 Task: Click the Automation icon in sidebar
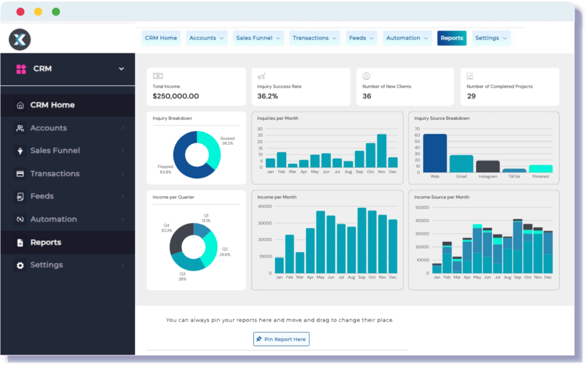tap(20, 219)
